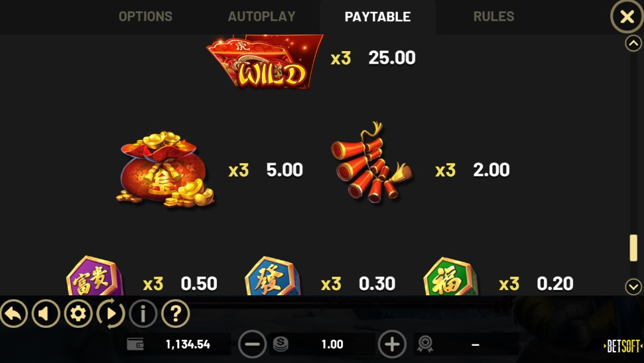Switch to the OPTIONS tab

pos(145,17)
